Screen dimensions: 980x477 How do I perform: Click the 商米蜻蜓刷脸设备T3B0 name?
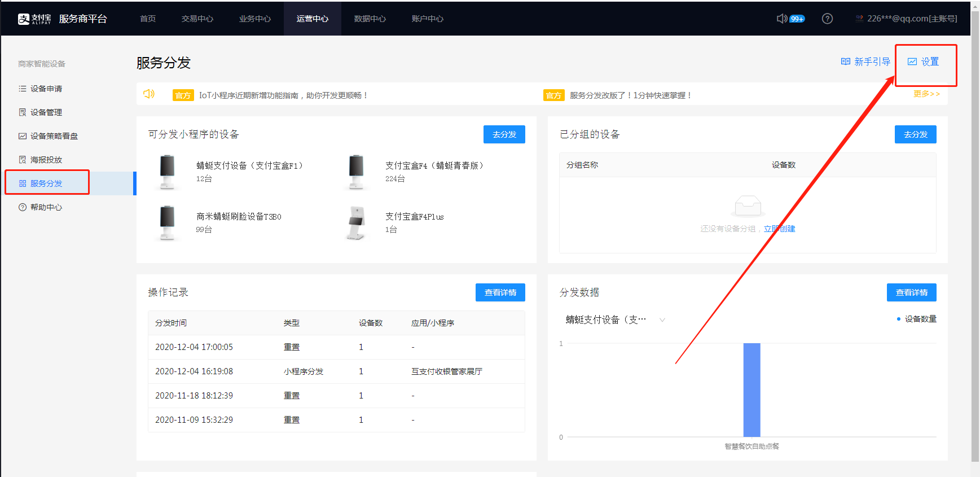(x=239, y=217)
